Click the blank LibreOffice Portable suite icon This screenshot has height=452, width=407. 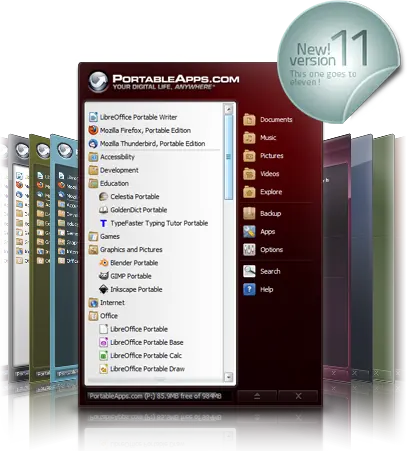pyautogui.click(x=104, y=329)
